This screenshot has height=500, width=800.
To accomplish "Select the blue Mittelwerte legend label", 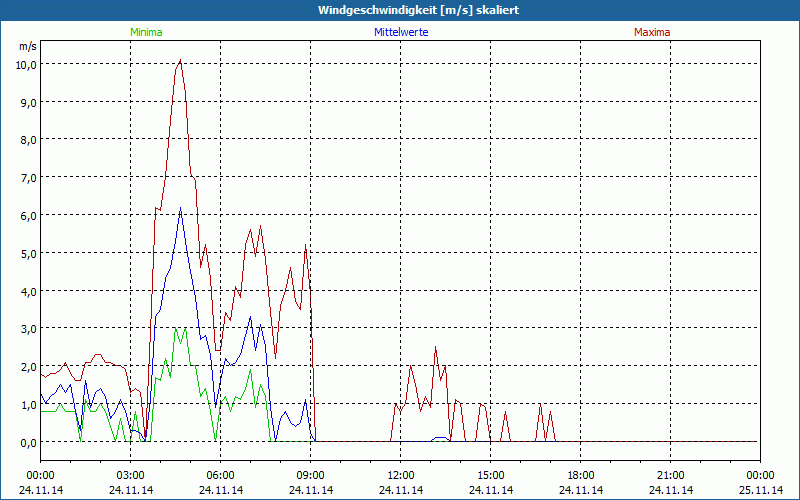I will 401,32.
